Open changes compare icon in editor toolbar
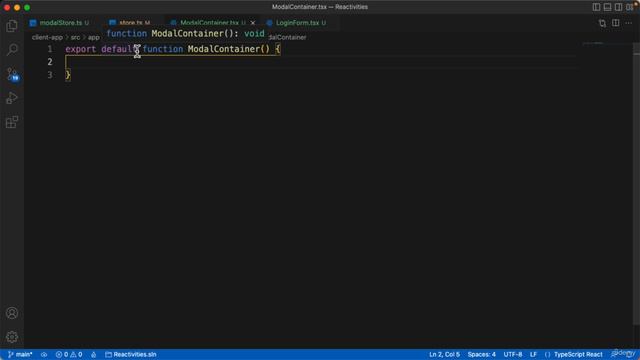This screenshot has height=360, width=640. click(602, 23)
